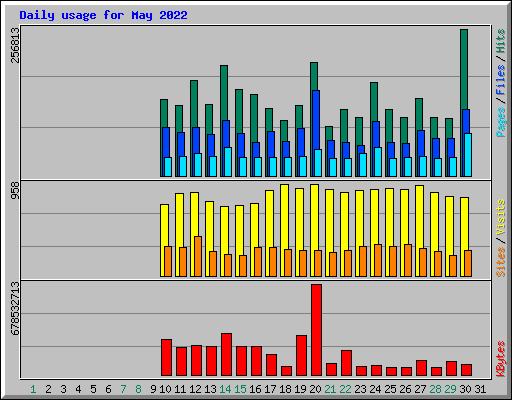Screen dimensions: 512x400
Task: Click the 256813 hits axis value
Action: tap(16, 45)
